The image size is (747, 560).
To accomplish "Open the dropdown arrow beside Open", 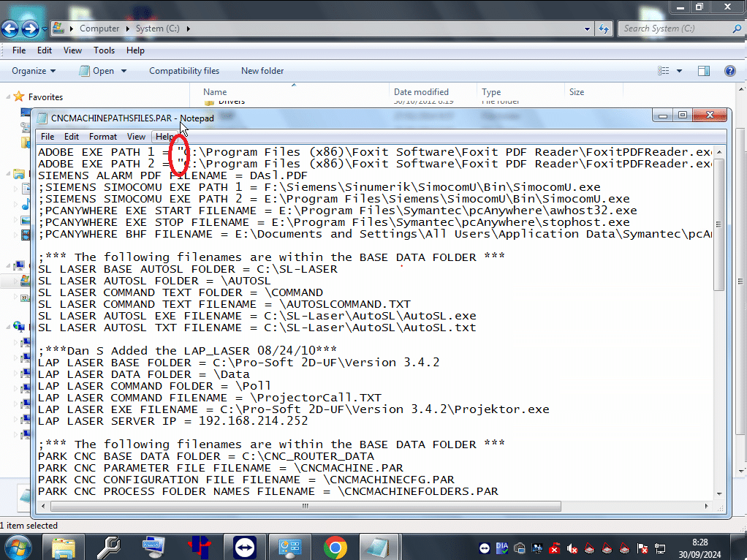I will pos(124,71).
